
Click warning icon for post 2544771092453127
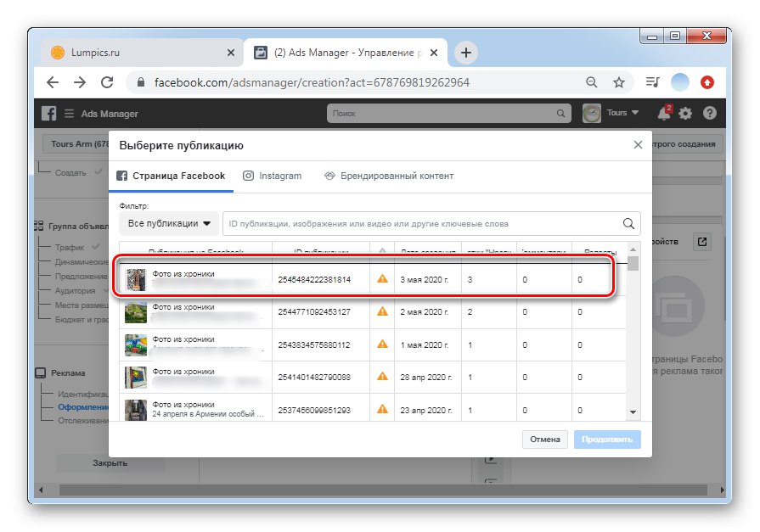click(x=382, y=311)
